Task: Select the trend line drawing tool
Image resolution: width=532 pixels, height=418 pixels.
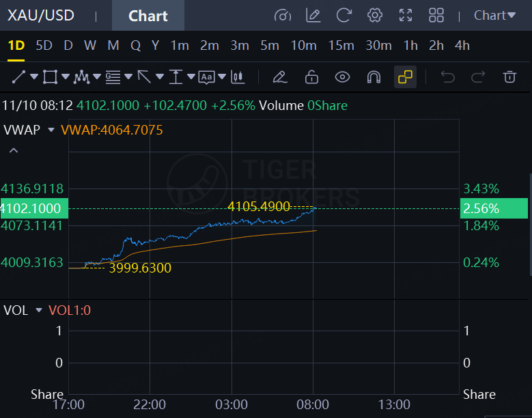Action: (x=18, y=77)
